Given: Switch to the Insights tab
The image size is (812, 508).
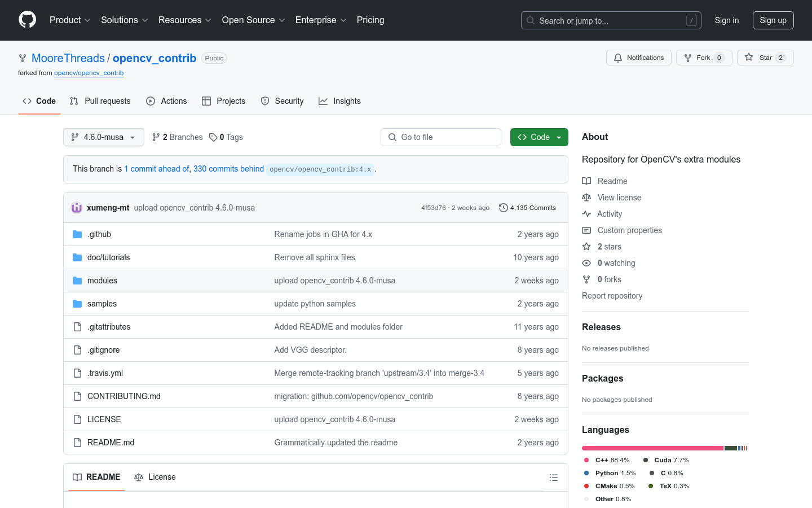Looking at the screenshot, I should point(339,101).
